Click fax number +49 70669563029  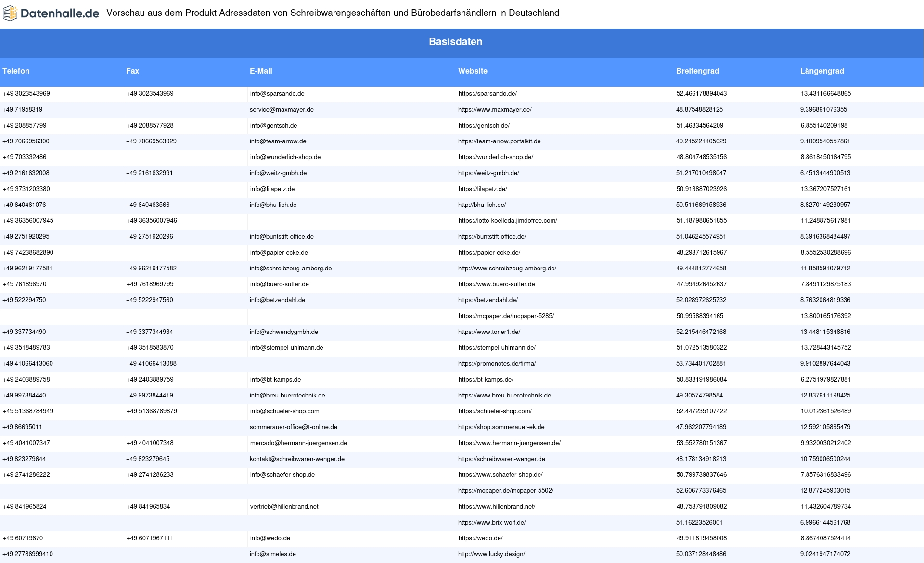(151, 141)
